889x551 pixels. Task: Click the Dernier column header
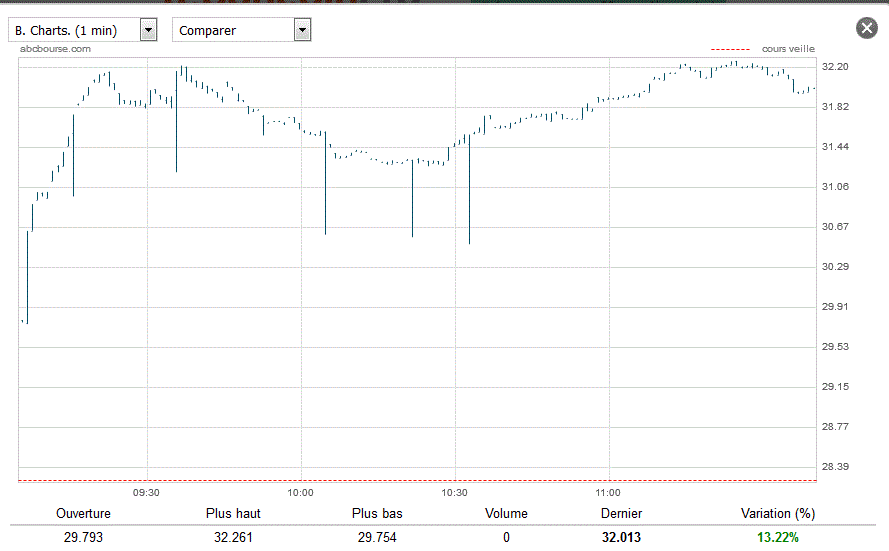pos(621,514)
